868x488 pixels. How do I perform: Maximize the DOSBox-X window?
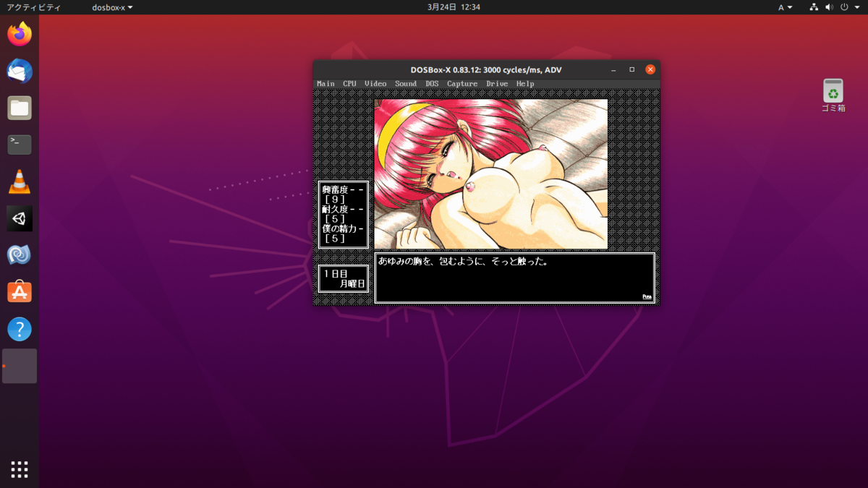[x=631, y=70]
